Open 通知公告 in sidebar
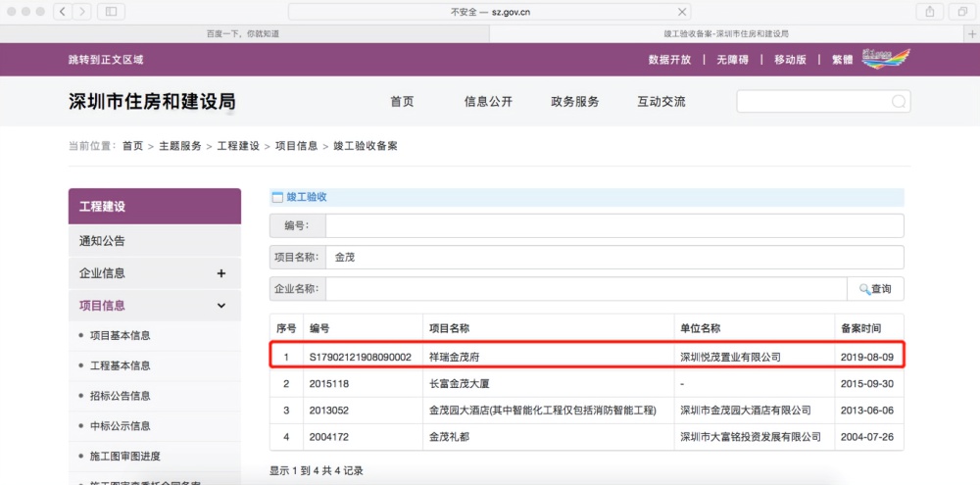This screenshot has height=485, width=980. pyautogui.click(x=155, y=241)
